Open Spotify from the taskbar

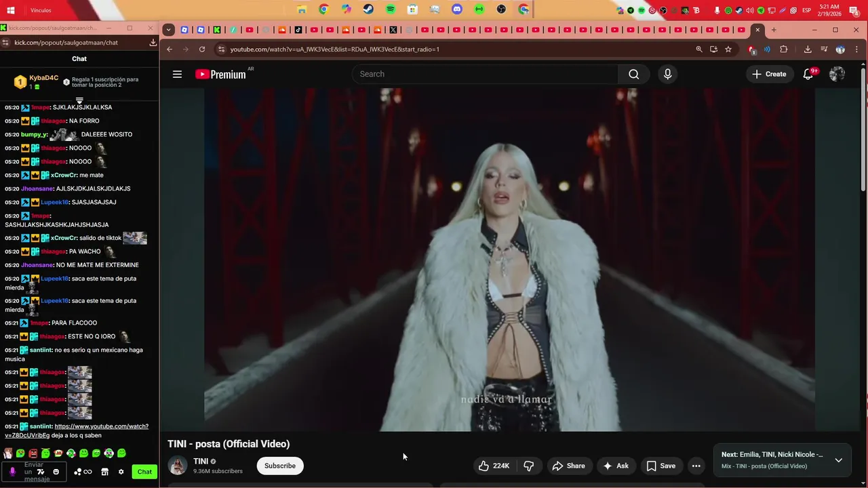[x=391, y=9]
